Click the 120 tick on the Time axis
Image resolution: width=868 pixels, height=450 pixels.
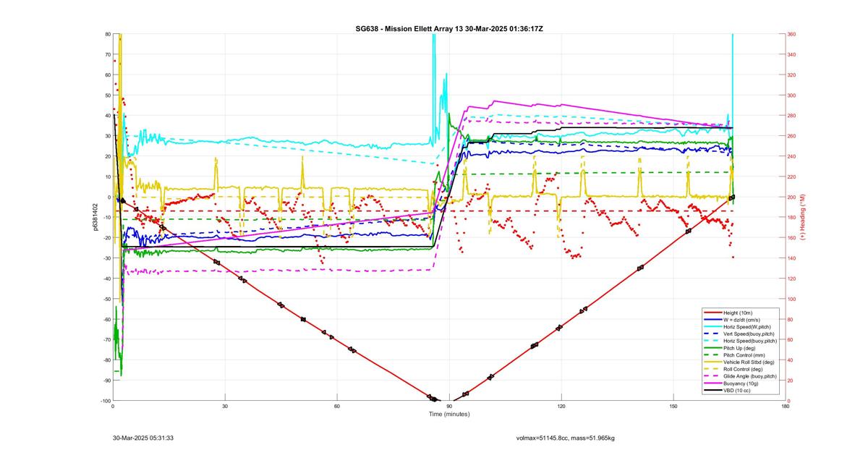(561, 407)
